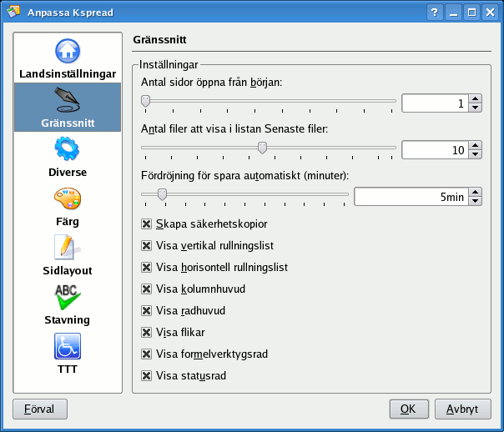Click the recent files list slider handle
This screenshot has height=432, width=504.
[262, 148]
